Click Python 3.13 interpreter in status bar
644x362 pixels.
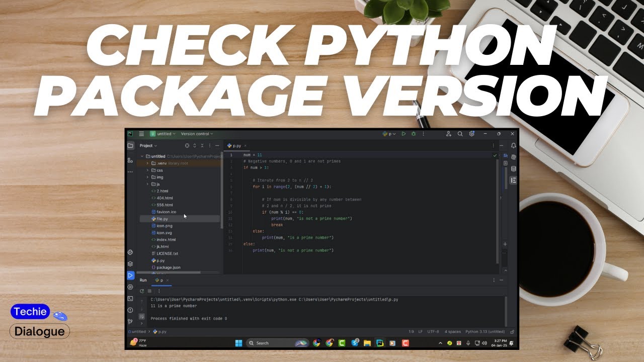[485, 332]
